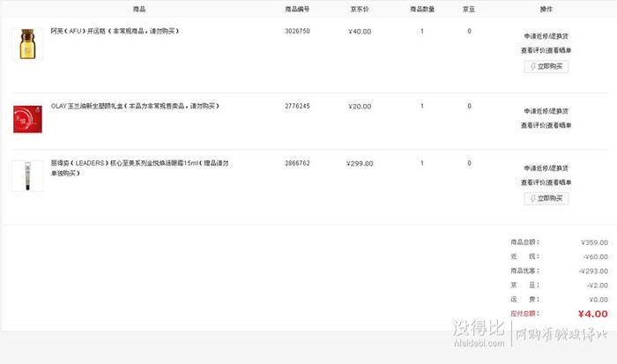Select product number 3026750
The height and width of the screenshot is (364, 617).
(x=298, y=31)
